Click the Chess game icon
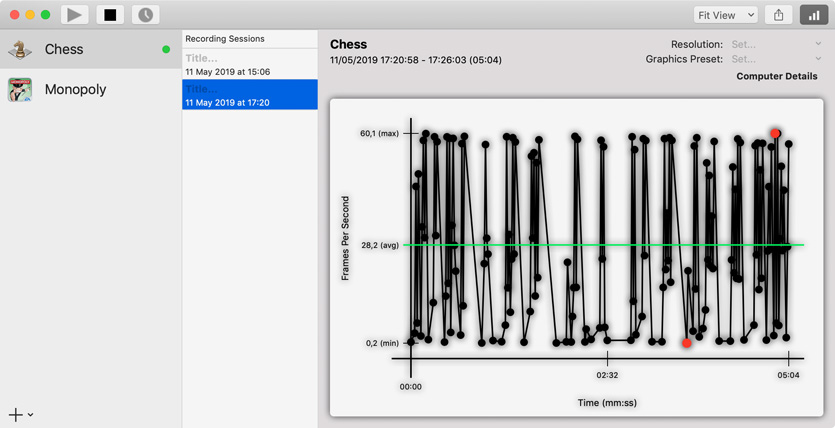Image resolution: width=835 pixels, height=428 pixels. click(20, 49)
